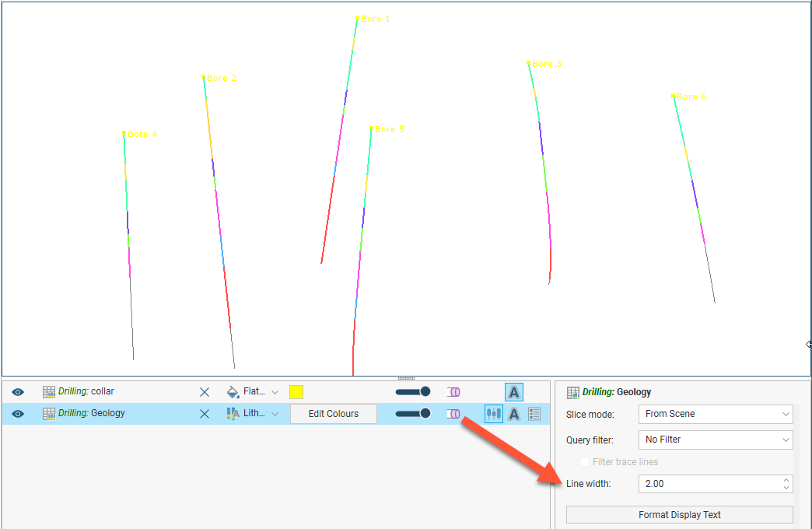The width and height of the screenshot is (812, 529).
Task: Show the Geology legend icon
Action: coord(534,413)
